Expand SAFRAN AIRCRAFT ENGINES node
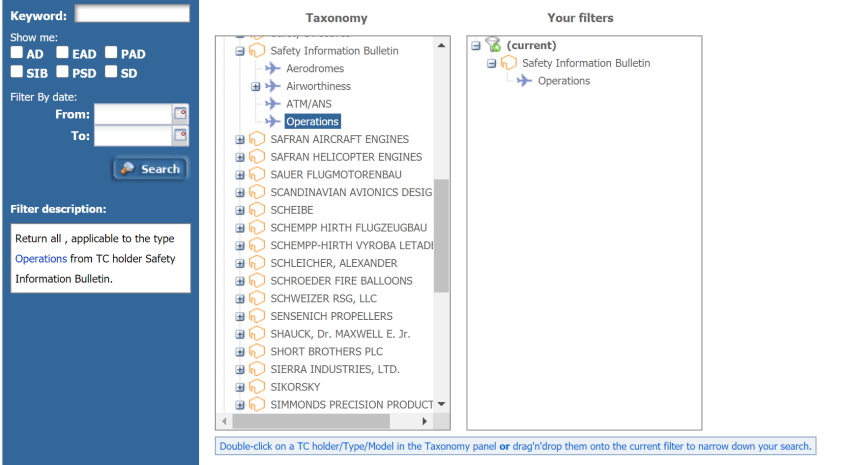This screenshot has width=844, height=465. pos(240,140)
